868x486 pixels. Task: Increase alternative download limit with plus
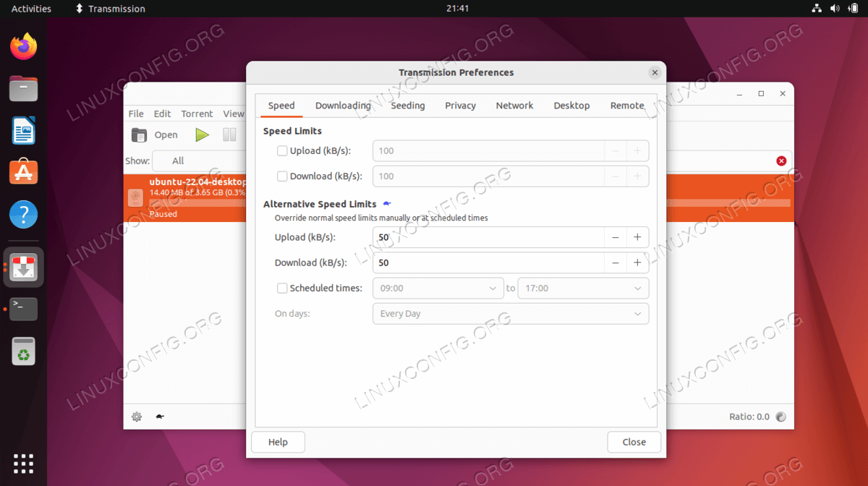click(x=637, y=263)
